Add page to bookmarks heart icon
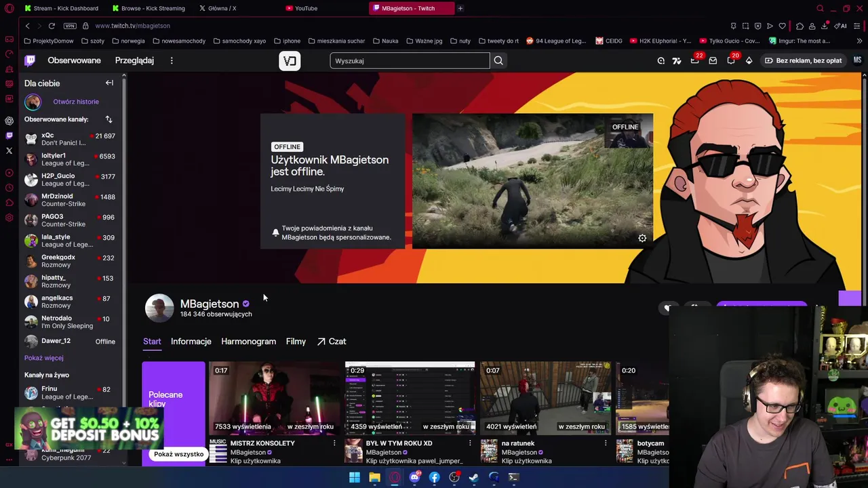 coord(782,26)
